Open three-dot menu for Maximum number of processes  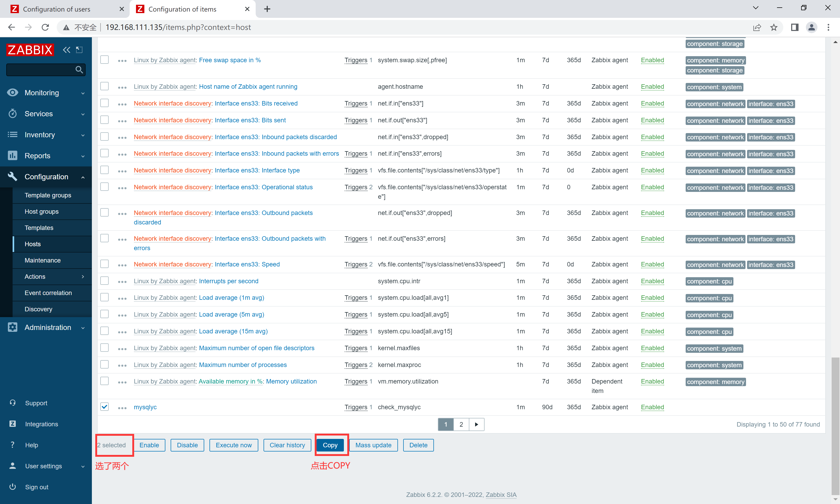tap(122, 366)
